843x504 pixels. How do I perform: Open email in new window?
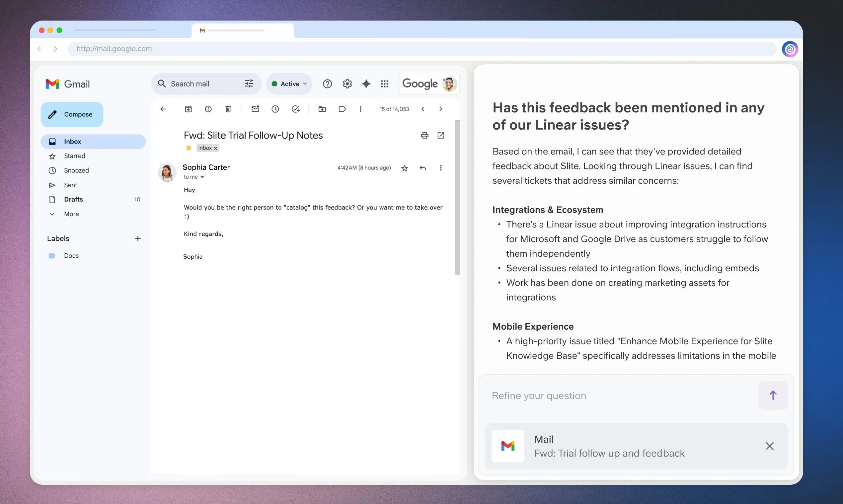pos(441,136)
